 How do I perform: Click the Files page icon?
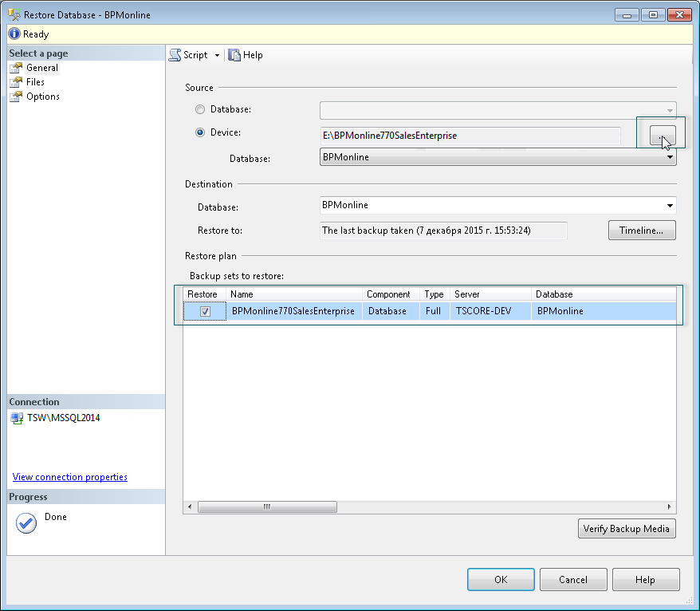coord(16,81)
